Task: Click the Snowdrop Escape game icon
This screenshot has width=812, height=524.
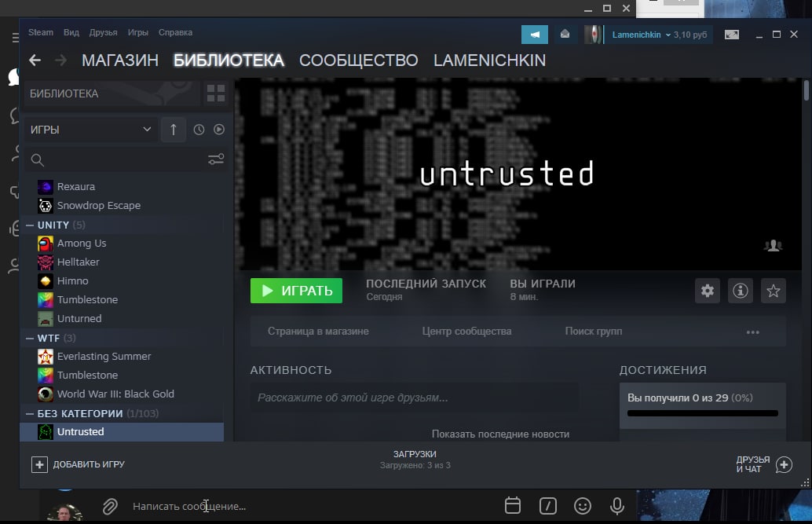Action: coord(46,206)
